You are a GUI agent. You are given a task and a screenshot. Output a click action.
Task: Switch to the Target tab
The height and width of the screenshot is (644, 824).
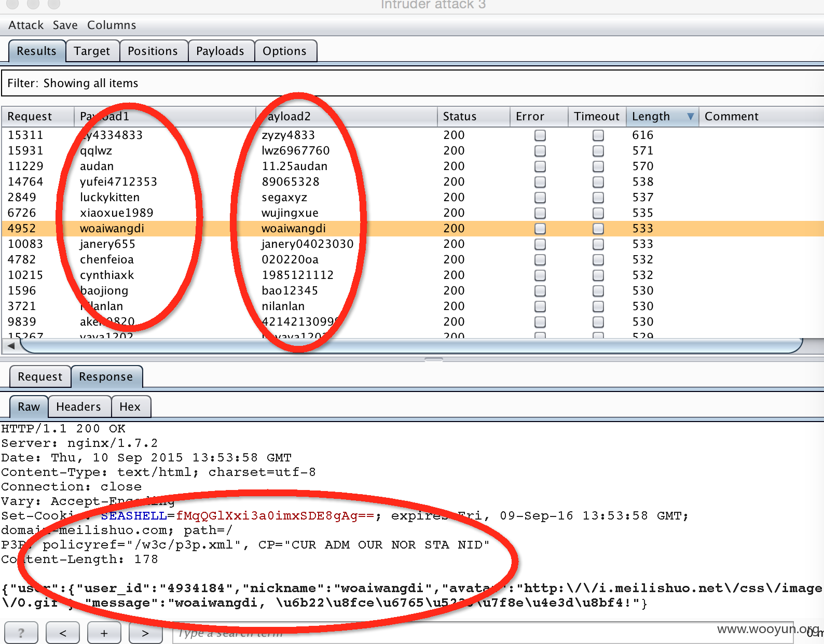click(x=92, y=51)
